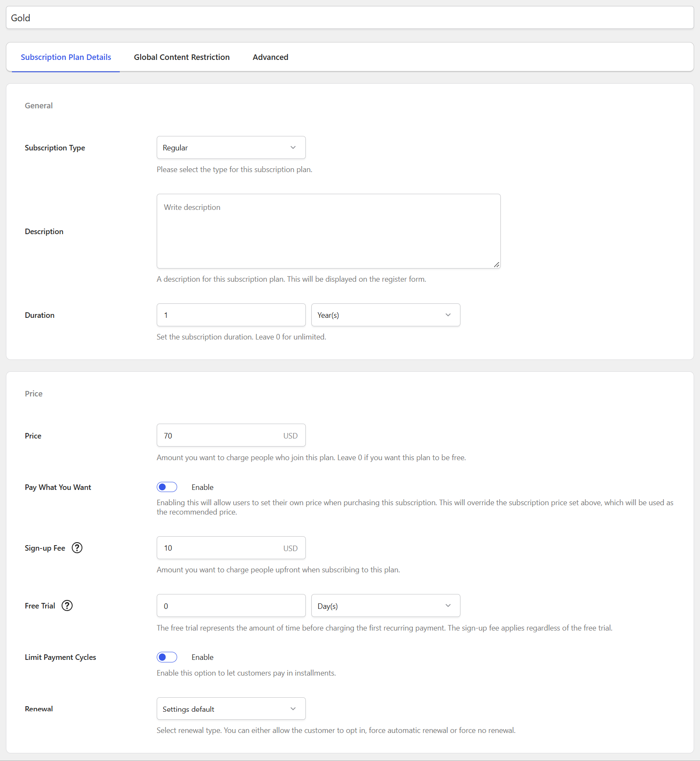Click the Duration label text
The image size is (700, 761).
click(40, 315)
